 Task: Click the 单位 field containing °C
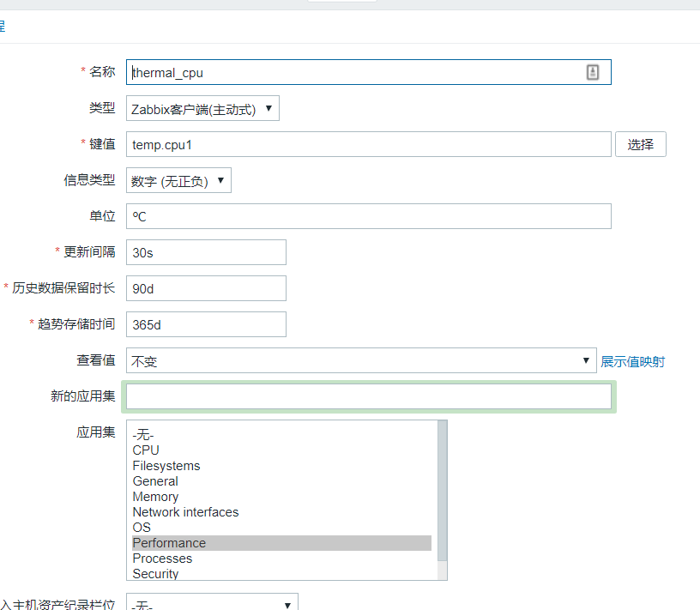click(x=368, y=216)
